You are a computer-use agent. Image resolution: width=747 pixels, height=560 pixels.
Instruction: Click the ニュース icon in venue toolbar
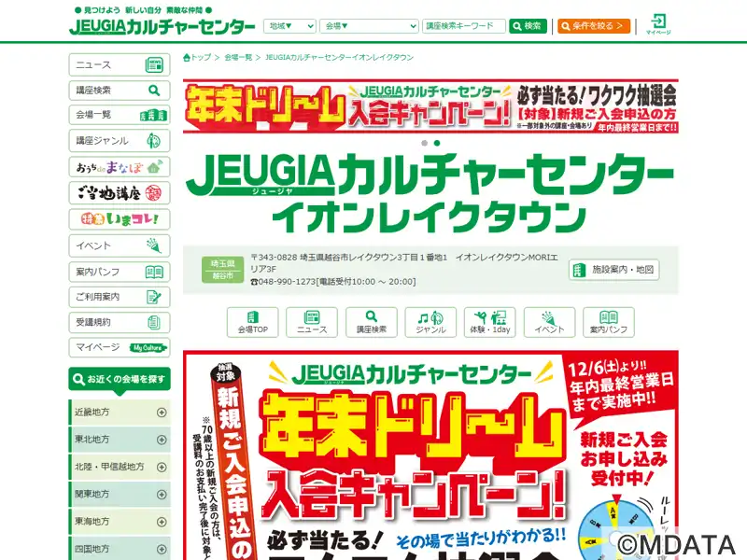click(312, 322)
